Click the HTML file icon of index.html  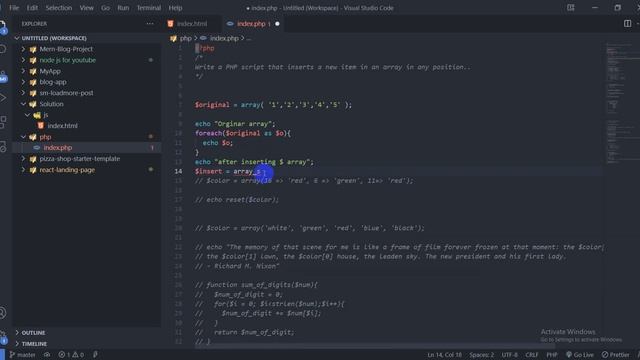click(170, 24)
